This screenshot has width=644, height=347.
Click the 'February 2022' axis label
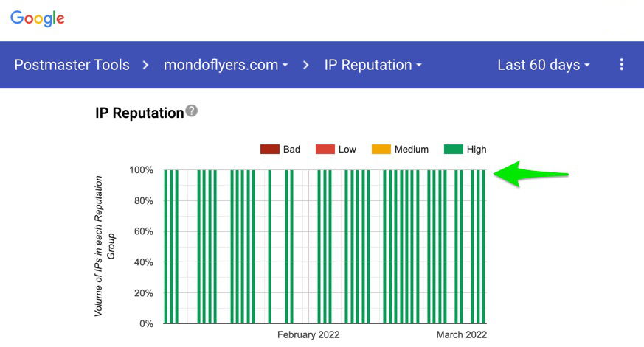click(x=308, y=334)
